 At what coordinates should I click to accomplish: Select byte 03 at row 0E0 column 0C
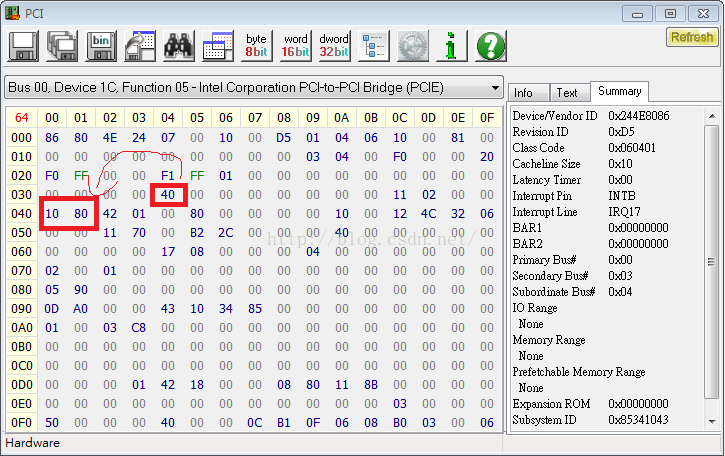click(x=399, y=404)
